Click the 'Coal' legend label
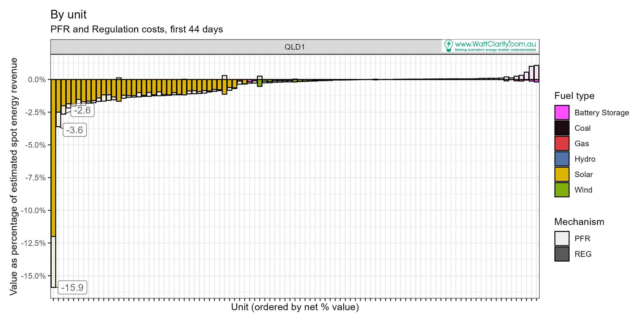This screenshot has width=644, height=322. (x=583, y=128)
